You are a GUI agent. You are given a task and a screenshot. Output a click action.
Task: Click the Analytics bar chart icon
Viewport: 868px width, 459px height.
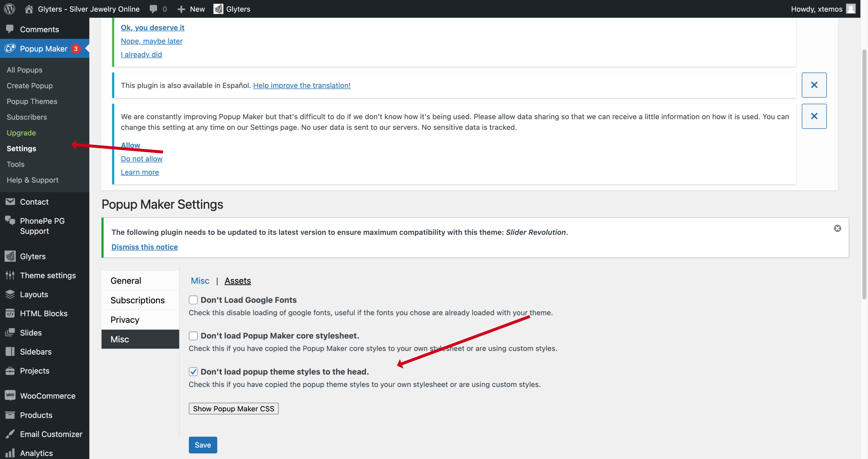coord(10,453)
